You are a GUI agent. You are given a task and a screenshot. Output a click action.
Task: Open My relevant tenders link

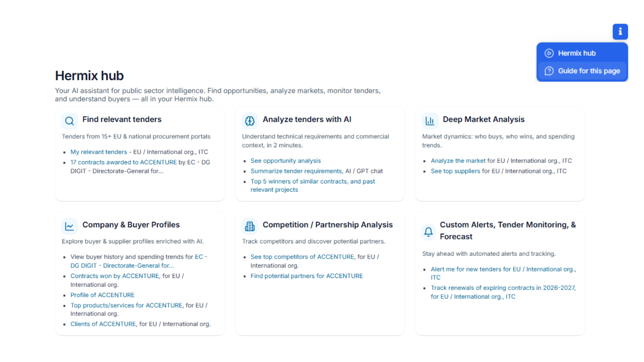click(99, 152)
